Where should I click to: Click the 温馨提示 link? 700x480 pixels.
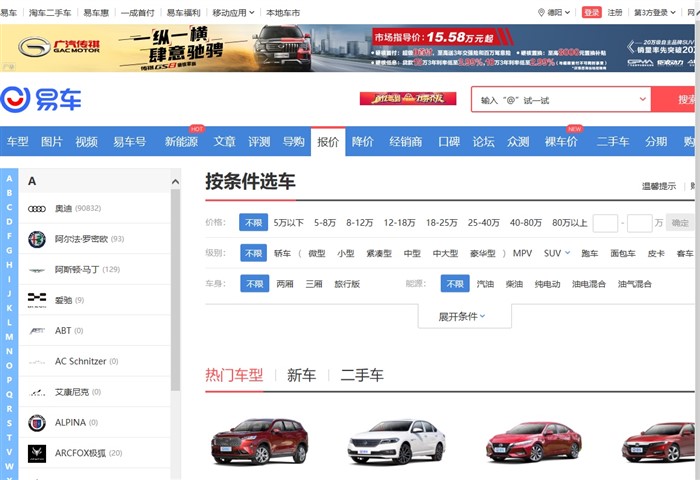pos(659,186)
